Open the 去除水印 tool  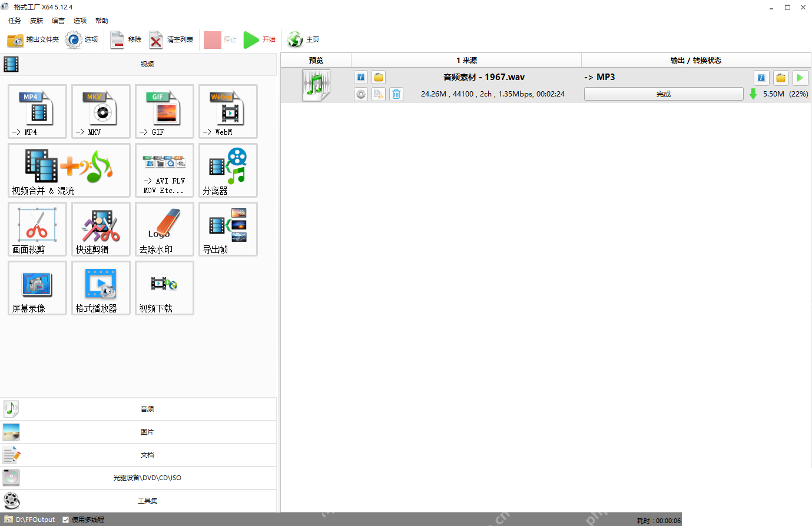(164, 229)
